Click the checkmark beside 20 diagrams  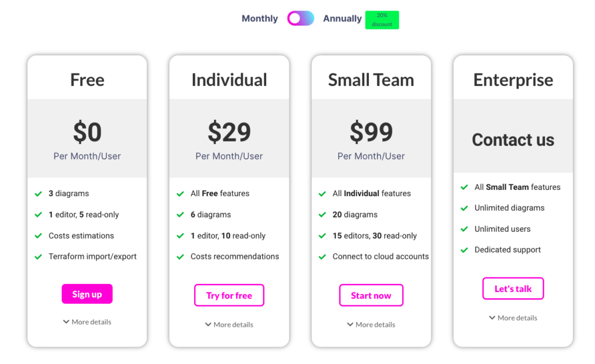pos(322,215)
